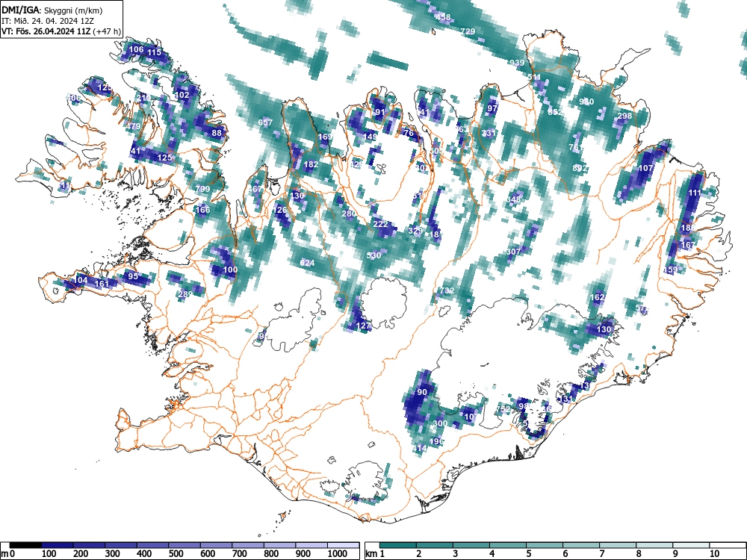The height and width of the screenshot is (560, 747).
Task: Click the white swatch between 9 and 10
Action: [x=691, y=545]
